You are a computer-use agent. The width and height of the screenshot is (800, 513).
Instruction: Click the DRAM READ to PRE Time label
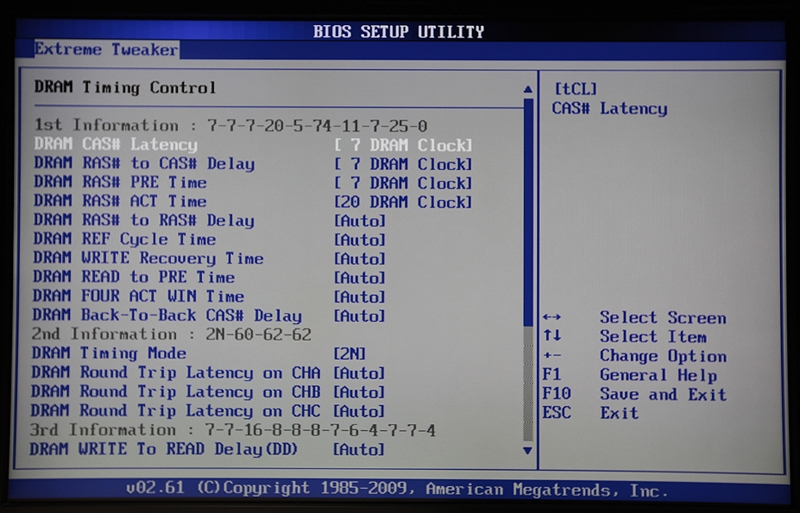[x=134, y=277]
